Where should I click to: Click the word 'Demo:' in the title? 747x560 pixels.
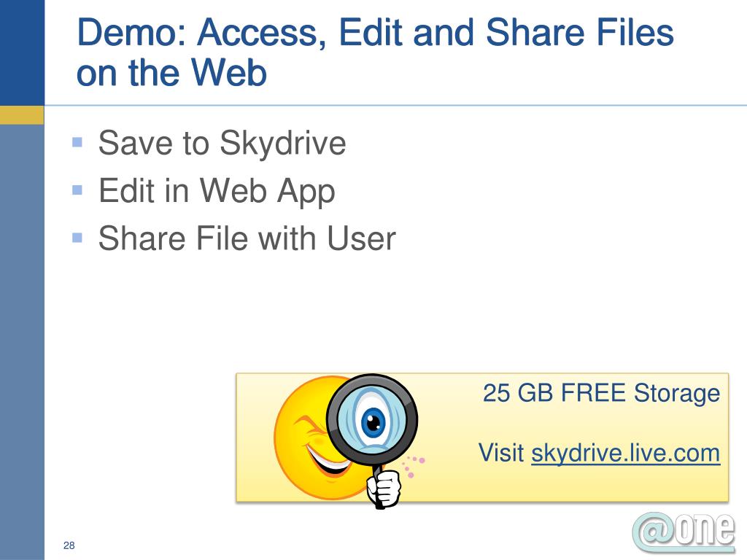[131, 32]
